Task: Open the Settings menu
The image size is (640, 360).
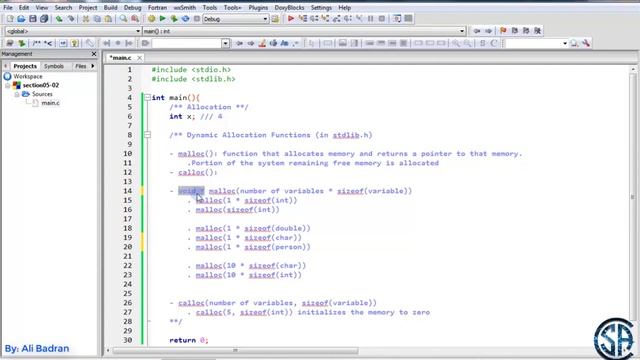Action: click(x=321, y=7)
